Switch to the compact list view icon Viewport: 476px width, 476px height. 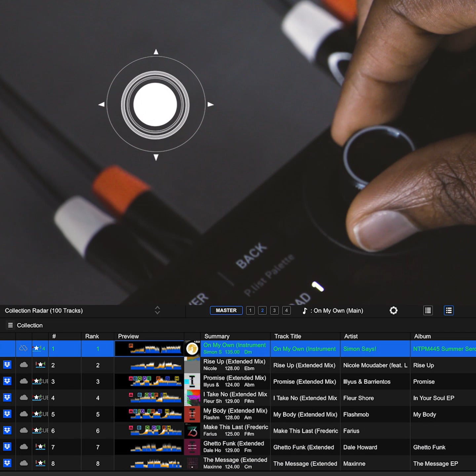[x=428, y=310]
